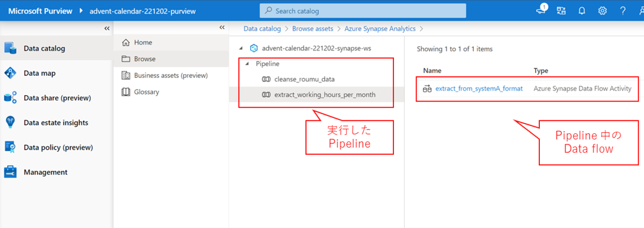Open the directory switcher icon
The height and width of the screenshot is (228, 644).
point(562,11)
